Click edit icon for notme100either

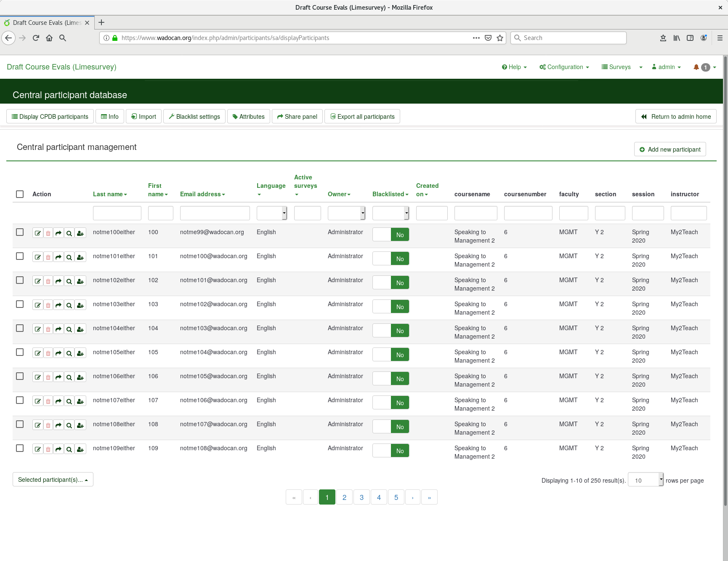coord(38,233)
